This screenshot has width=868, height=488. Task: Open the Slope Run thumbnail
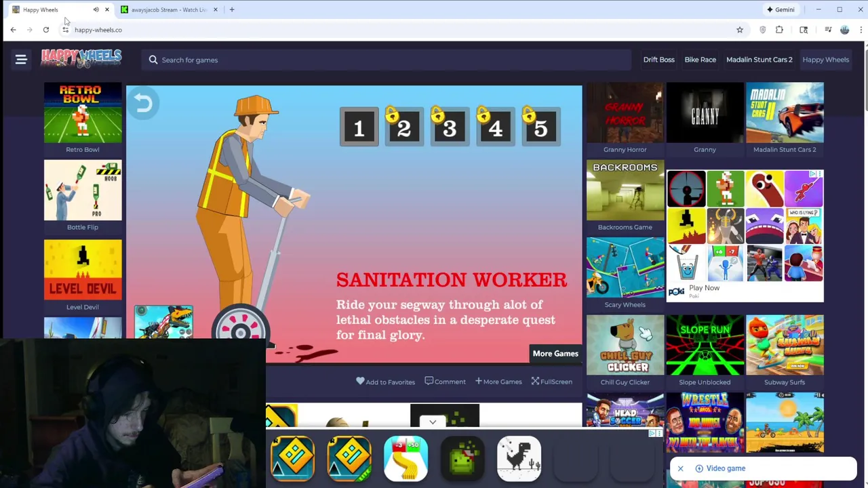pyautogui.click(x=705, y=345)
